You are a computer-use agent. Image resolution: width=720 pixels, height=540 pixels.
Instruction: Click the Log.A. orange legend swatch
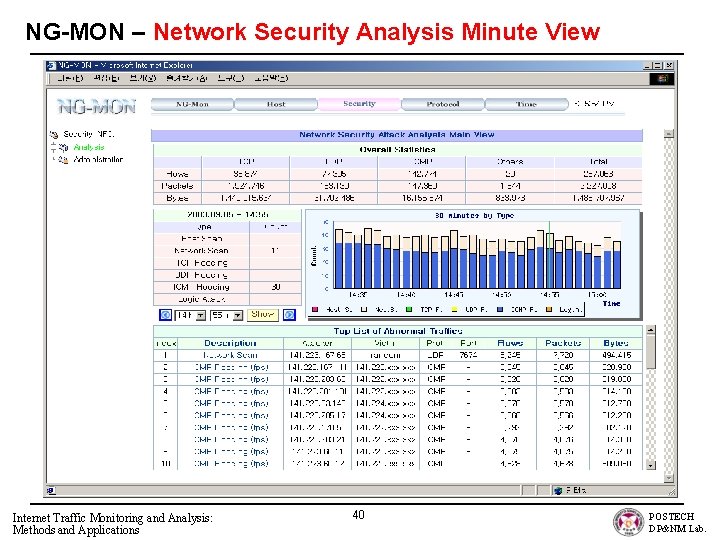click(548, 310)
